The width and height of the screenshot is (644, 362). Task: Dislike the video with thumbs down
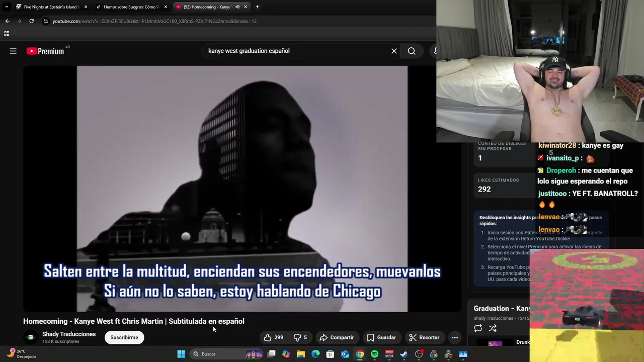pyautogui.click(x=300, y=337)
